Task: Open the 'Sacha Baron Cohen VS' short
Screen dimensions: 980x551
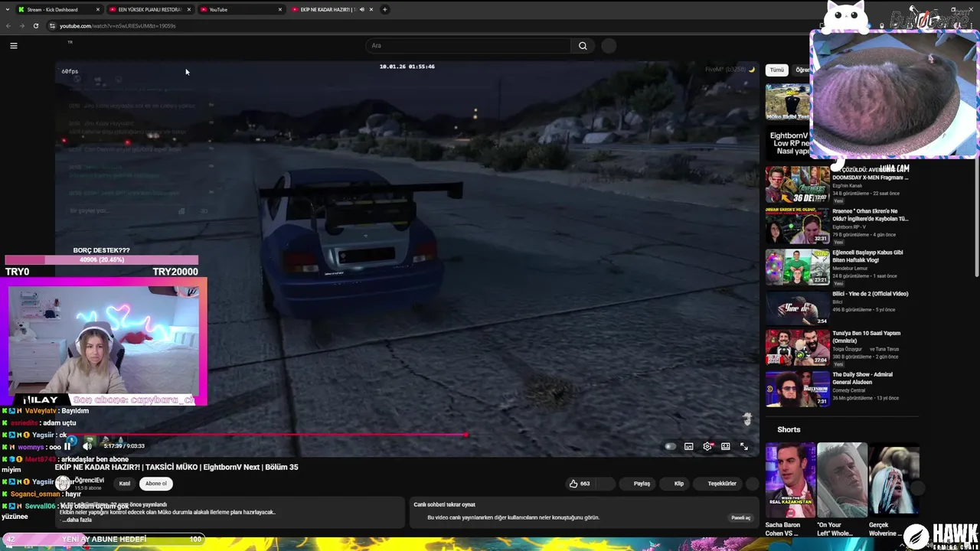Action: tap(790, 479)
